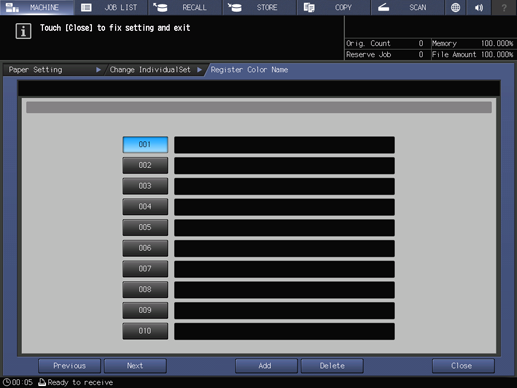Click the Next page button

[x=135, y=366]
